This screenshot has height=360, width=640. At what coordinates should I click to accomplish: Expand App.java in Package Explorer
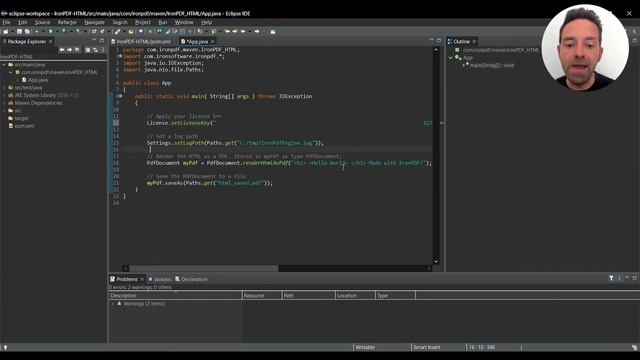pyautogui.click(x=18, y=80)
